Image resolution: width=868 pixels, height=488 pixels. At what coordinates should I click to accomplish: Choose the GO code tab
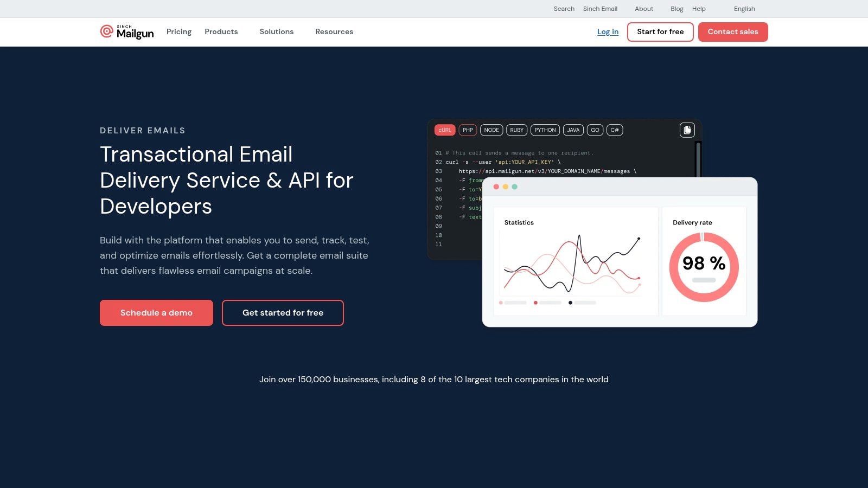pos(595,130)
